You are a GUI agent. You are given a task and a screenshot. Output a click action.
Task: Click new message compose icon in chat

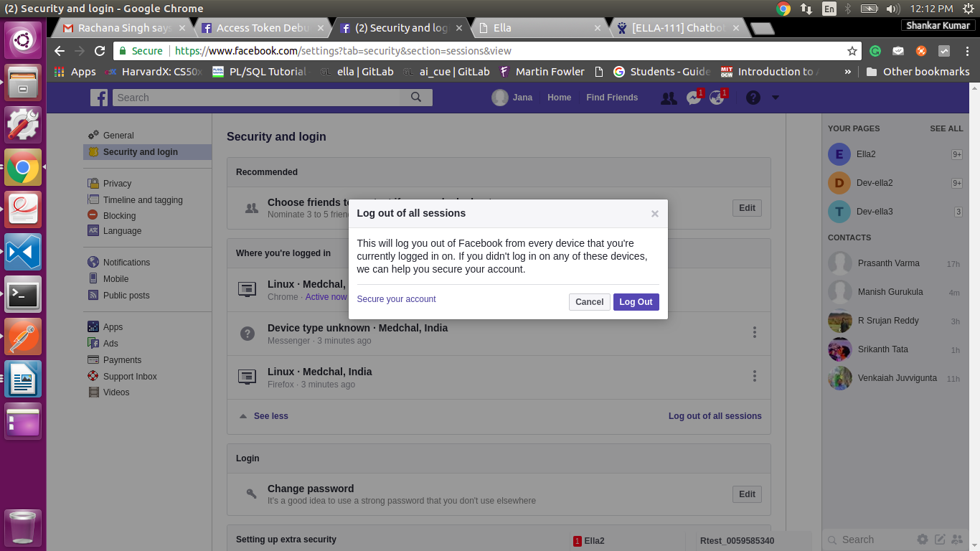tap(939, 540)
